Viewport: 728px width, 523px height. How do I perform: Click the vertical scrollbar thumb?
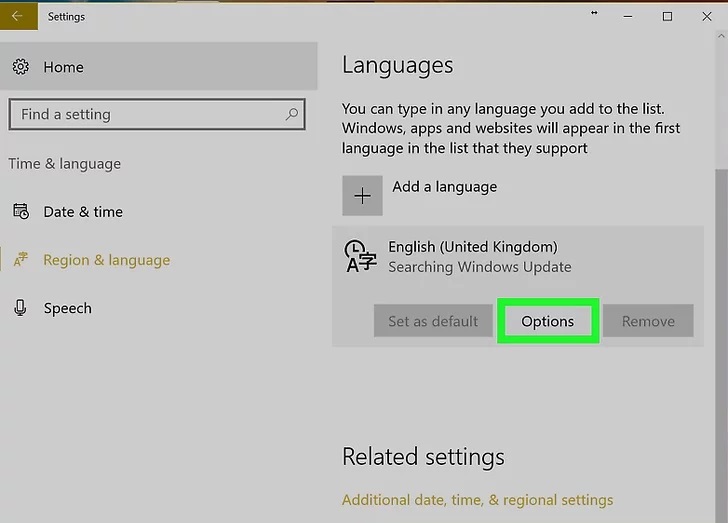click(x=721, y=344)
